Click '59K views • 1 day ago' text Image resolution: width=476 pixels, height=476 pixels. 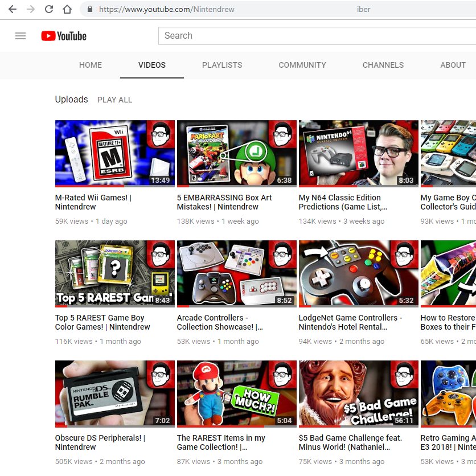click(x=91, y=221)
